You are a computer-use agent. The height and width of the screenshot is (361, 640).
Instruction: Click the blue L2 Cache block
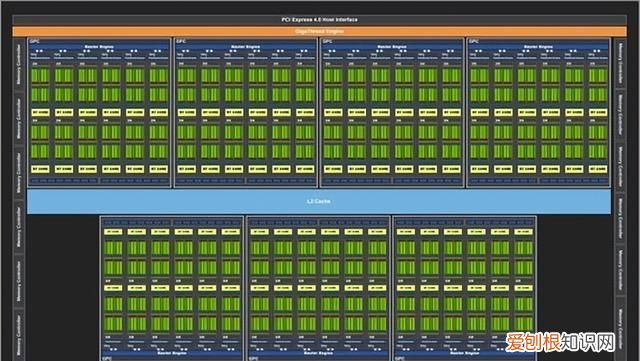pyautogui.click(x=319, y=201)
